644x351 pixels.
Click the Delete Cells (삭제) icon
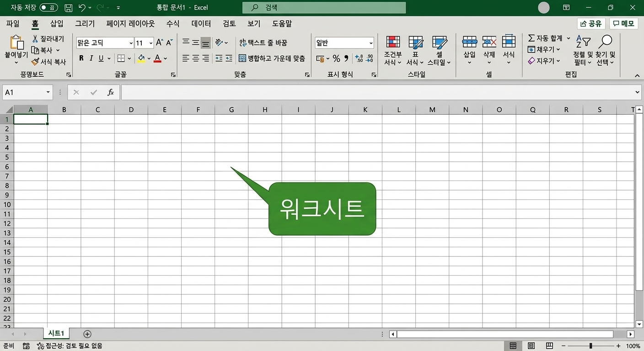coord(489,42)
